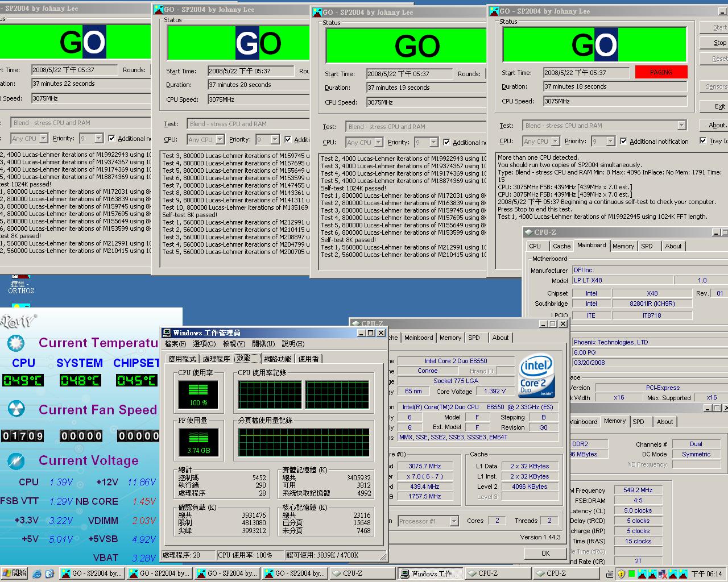Switch to 處理程序 tab in Task Manager
Image resolution: width=728 pixels, height=582 pixels.
(216, 359)
